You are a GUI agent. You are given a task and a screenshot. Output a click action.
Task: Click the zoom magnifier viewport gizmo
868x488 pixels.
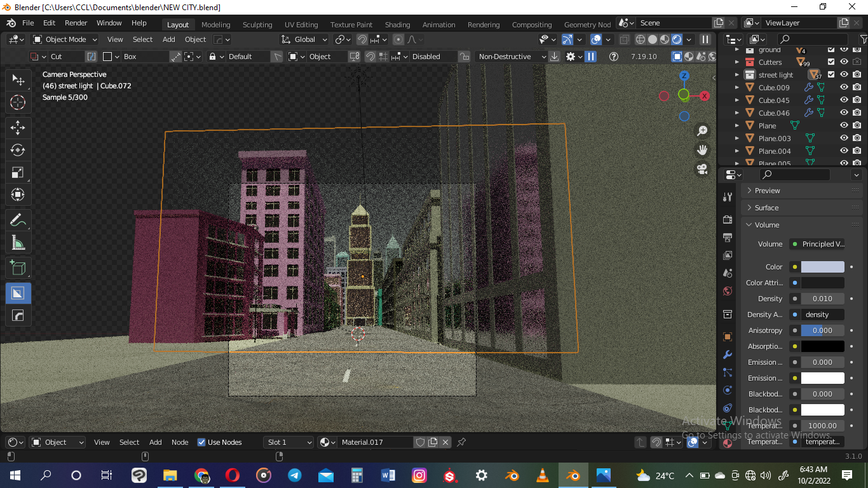click(x=702, y=131)
